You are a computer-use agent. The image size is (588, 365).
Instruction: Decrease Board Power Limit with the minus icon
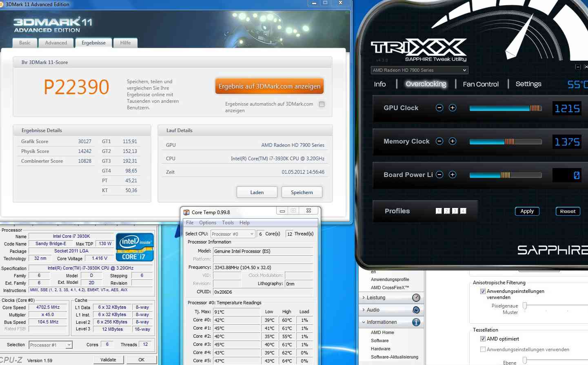point(439,175)
